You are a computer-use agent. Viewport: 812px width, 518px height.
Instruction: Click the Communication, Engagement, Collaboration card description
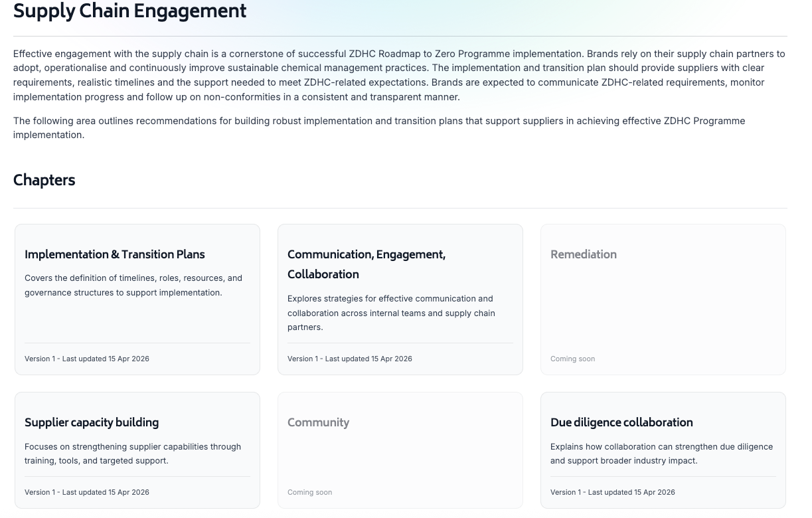391,313
